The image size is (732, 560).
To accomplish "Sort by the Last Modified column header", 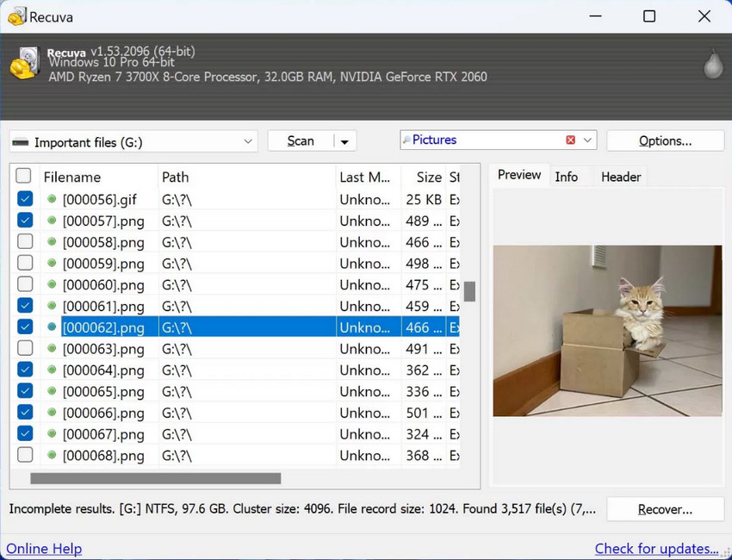I will 369,177.
